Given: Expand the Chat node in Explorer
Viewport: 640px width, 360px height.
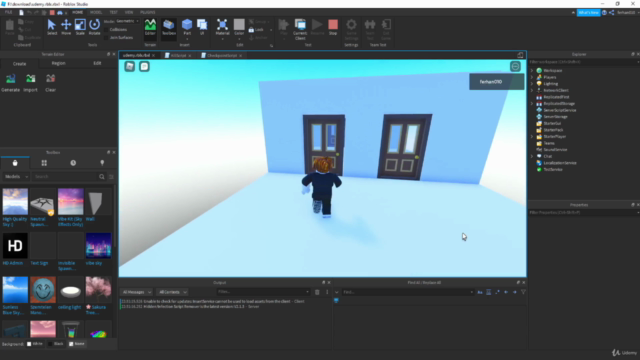Looking at the screenshot, I should tap(532, 156).
